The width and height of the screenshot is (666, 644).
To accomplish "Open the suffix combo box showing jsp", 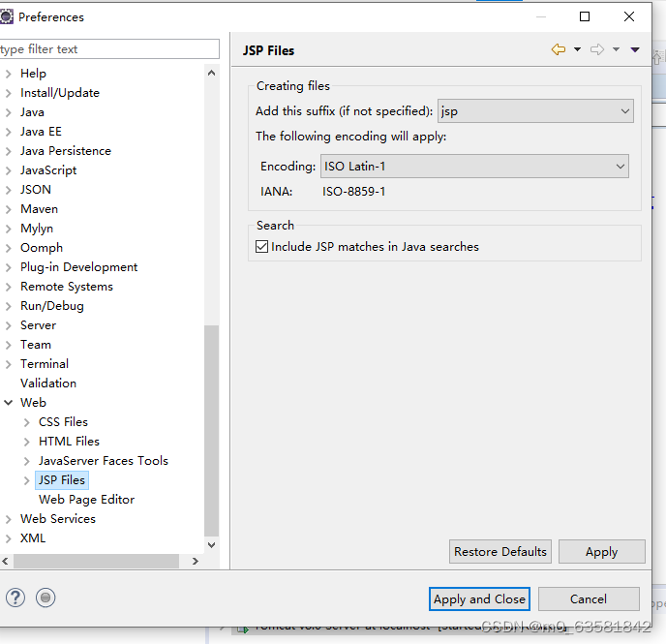I will pyautogui.click(x=535, y=111).
